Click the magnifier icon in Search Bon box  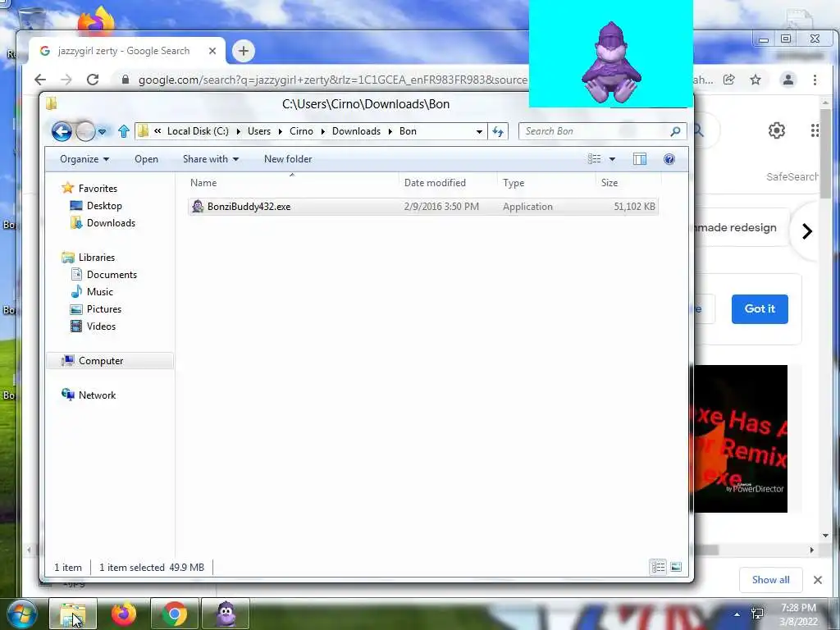tap(676, 131)
